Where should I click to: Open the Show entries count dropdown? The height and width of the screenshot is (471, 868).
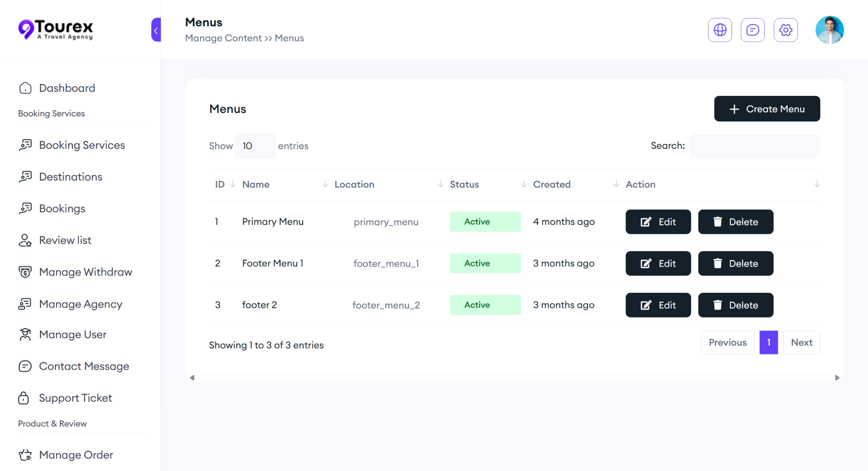(255, 146)
